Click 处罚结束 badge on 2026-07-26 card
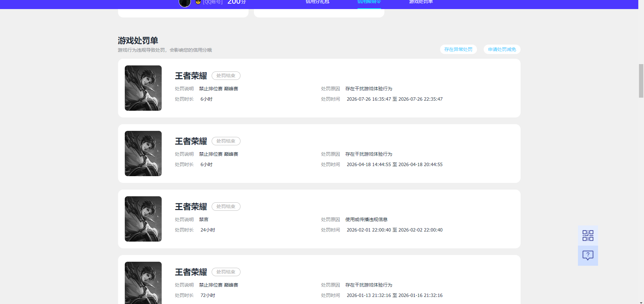 coord(226,75)
